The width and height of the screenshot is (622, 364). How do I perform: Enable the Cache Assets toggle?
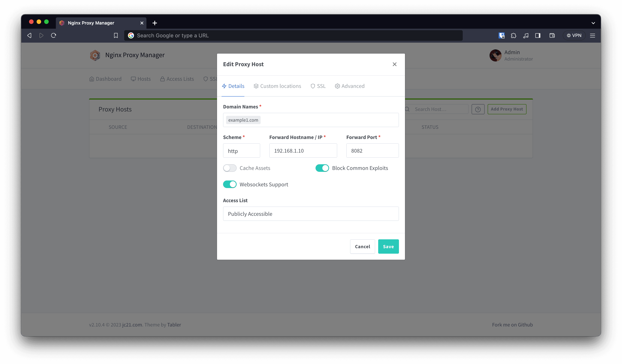point(229,168)
